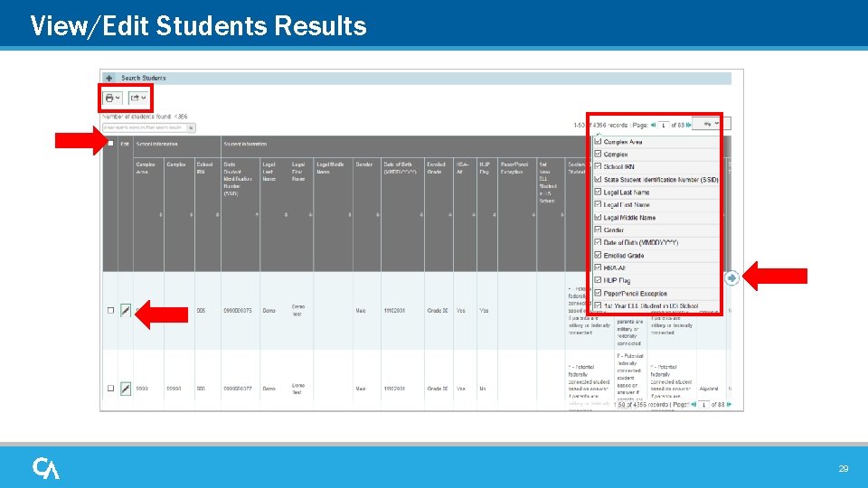Screen dimensions: 868x488
Task: Go to previous page arrow in bottom pager
Action: coord(693,405)
